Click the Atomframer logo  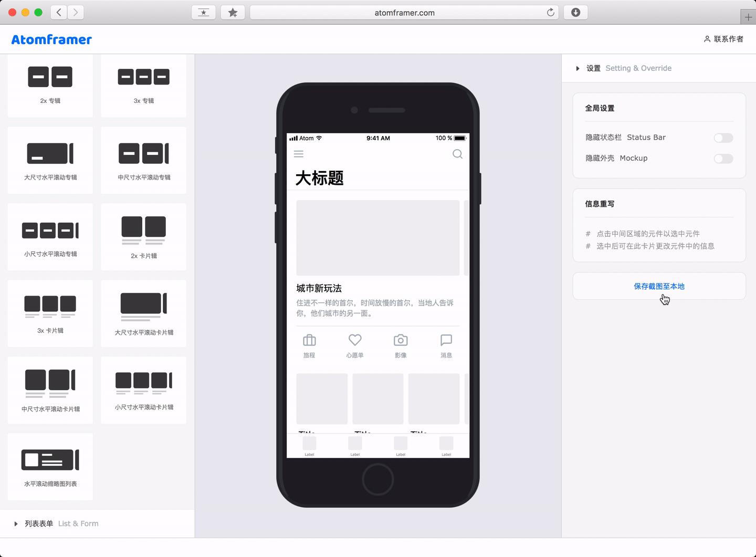click(51, 39)
